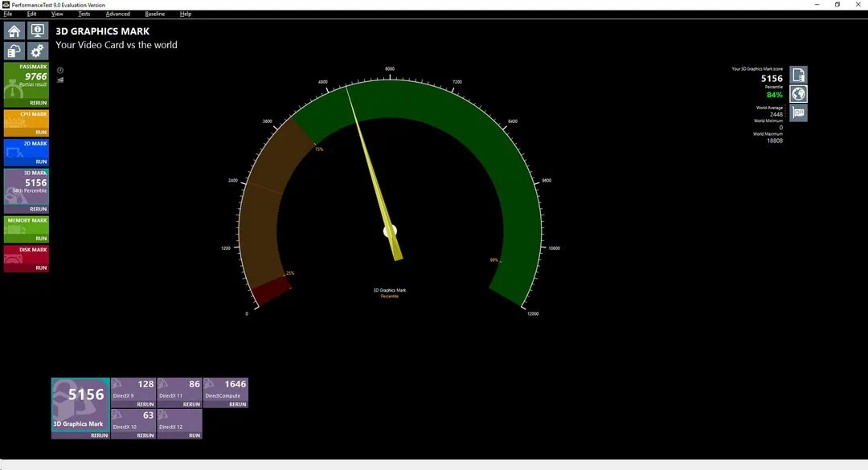Open the File menu
This screenshot has width=868, height=470.
click(7, 14)
